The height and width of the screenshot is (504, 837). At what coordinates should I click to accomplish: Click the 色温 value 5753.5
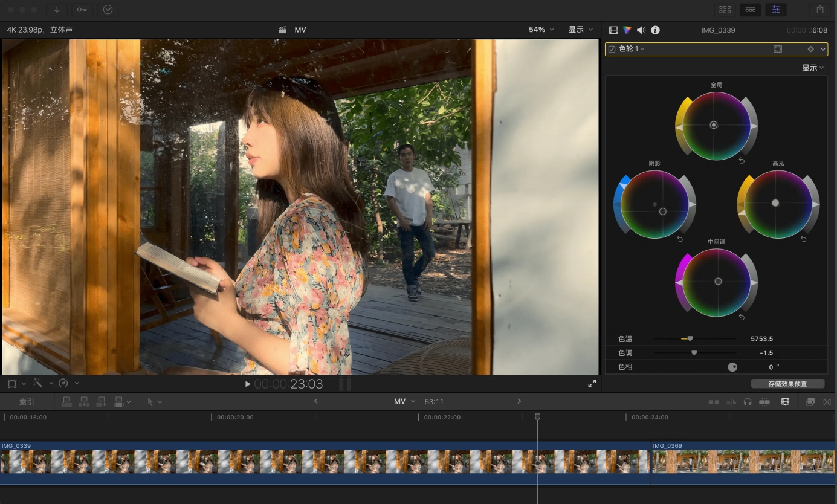click(761, 339)
